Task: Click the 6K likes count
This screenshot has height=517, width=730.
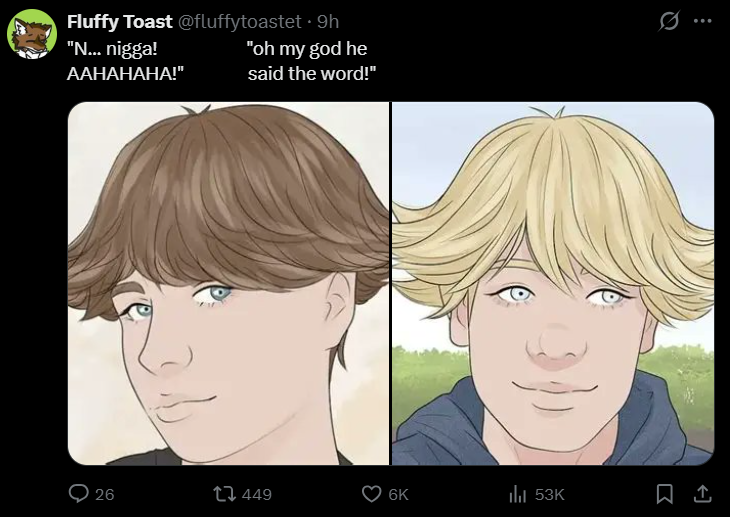Action: pyautogui.click(x=398, y=494)
